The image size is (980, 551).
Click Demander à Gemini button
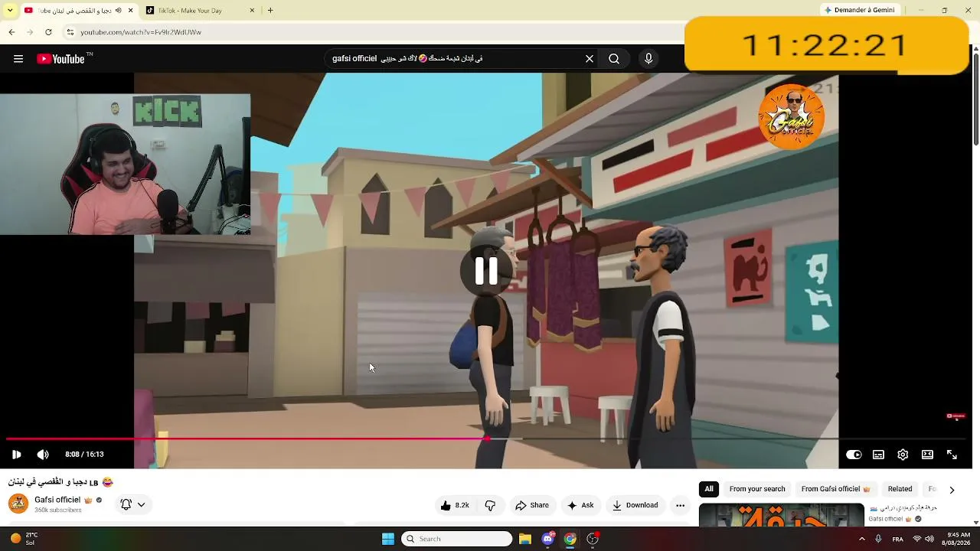pos(859,10)
